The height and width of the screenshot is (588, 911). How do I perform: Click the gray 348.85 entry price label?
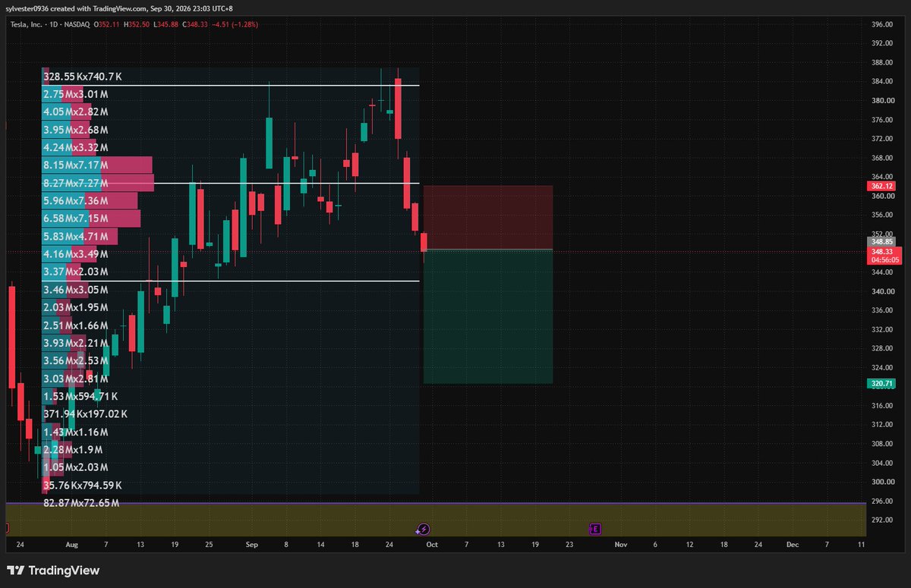point(882,242)
